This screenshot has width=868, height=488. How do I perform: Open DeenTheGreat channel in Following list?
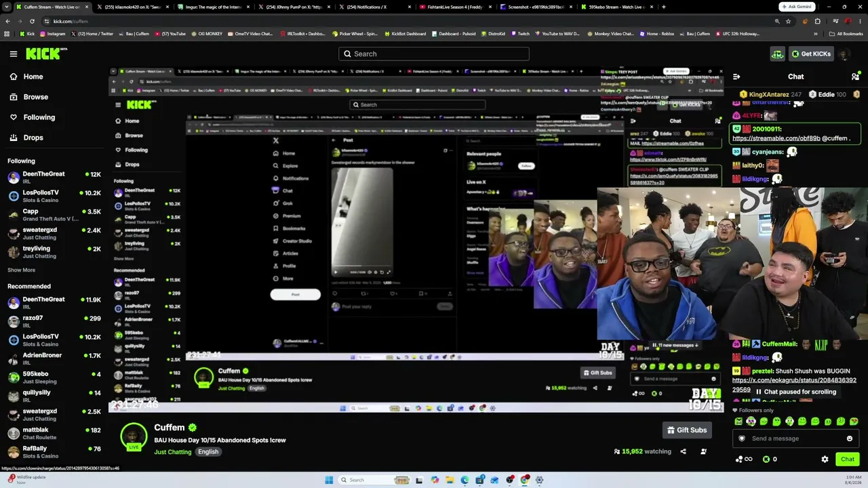pos(54,178)
